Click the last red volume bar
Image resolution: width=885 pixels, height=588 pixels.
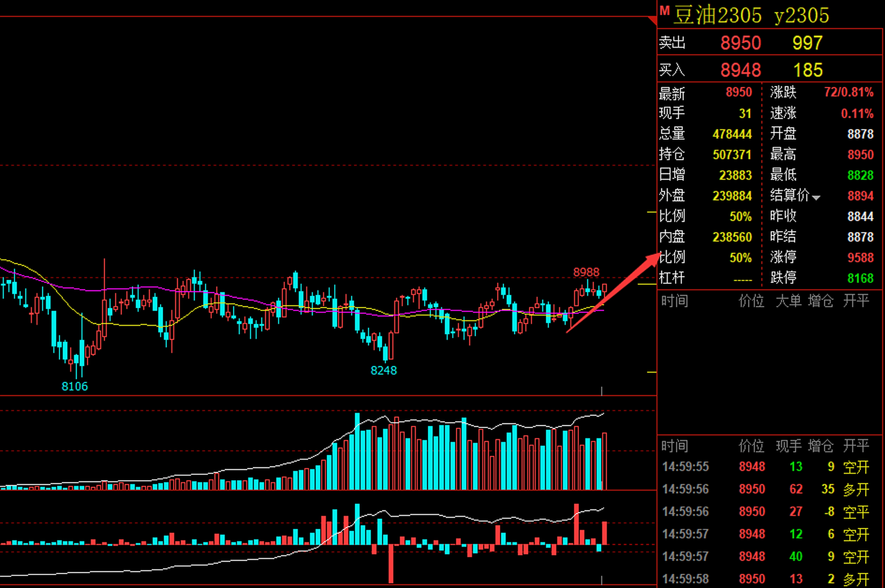(604, 461)
